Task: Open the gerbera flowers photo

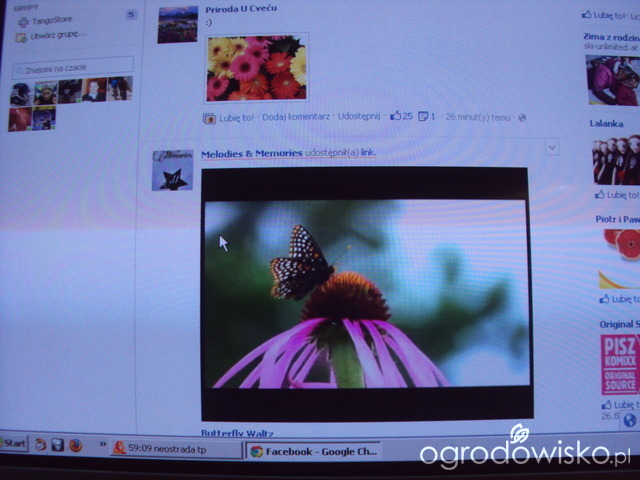Action: tap(256, 68)
